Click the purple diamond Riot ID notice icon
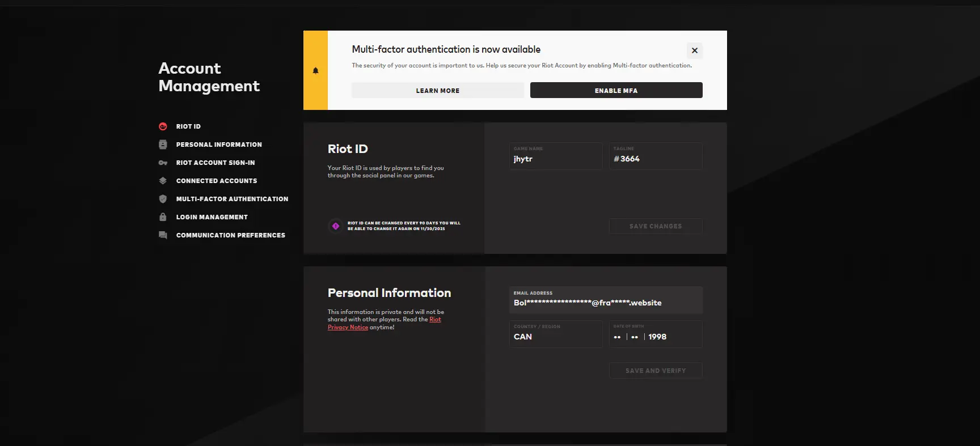 point(336,226)
